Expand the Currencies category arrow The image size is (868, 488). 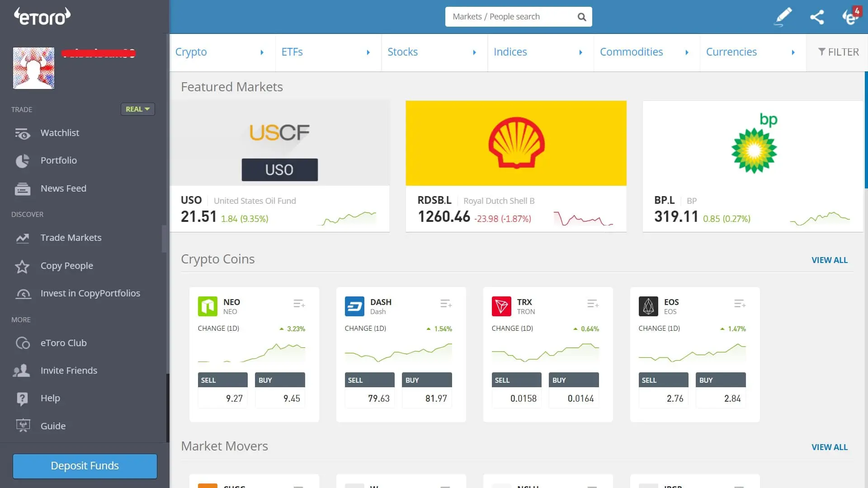tap(793, 52)
